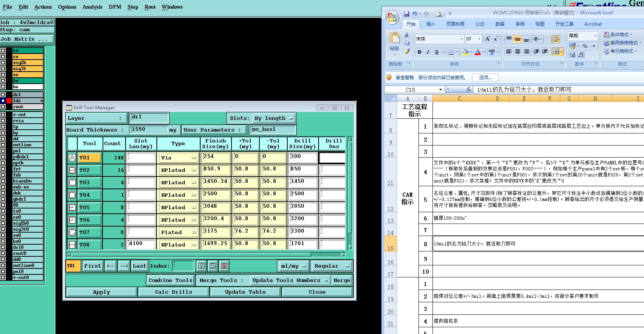Toggle wrap text in alignment group
644x334 pixels.
555,39
